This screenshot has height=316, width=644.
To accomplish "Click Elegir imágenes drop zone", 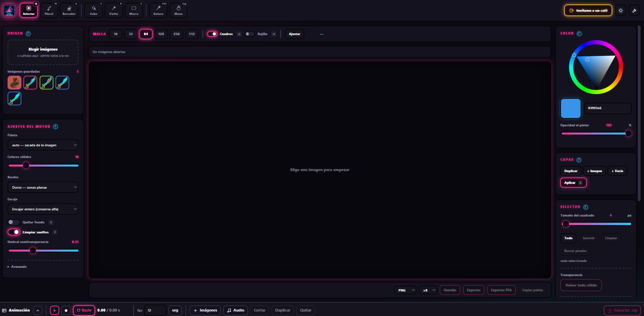I will tap(43, 52).
